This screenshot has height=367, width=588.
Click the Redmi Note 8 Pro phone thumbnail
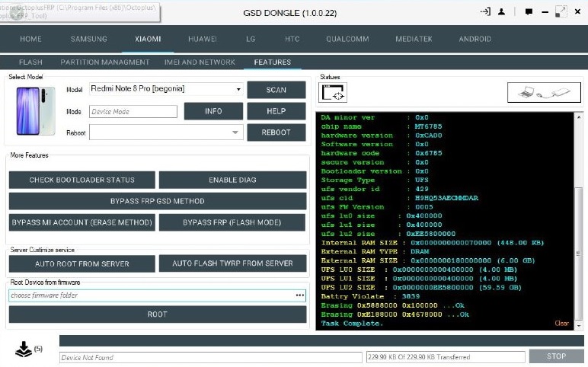35,110
